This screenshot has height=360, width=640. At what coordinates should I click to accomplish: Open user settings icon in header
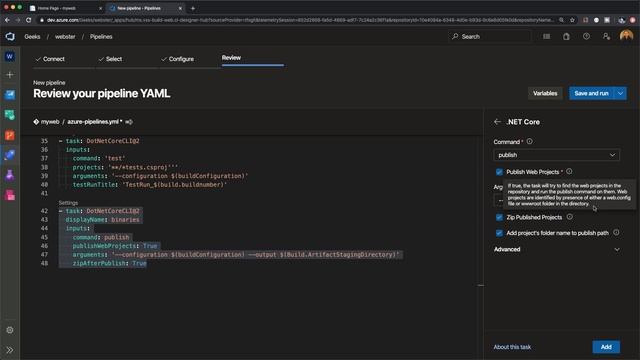tap(606, 37)
